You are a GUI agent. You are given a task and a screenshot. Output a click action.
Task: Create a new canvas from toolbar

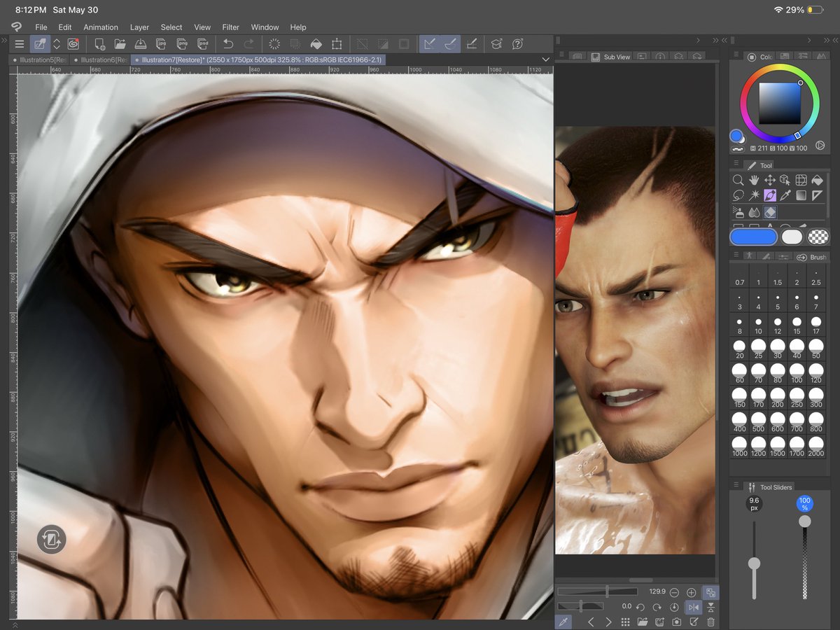[x=100, y=44]
